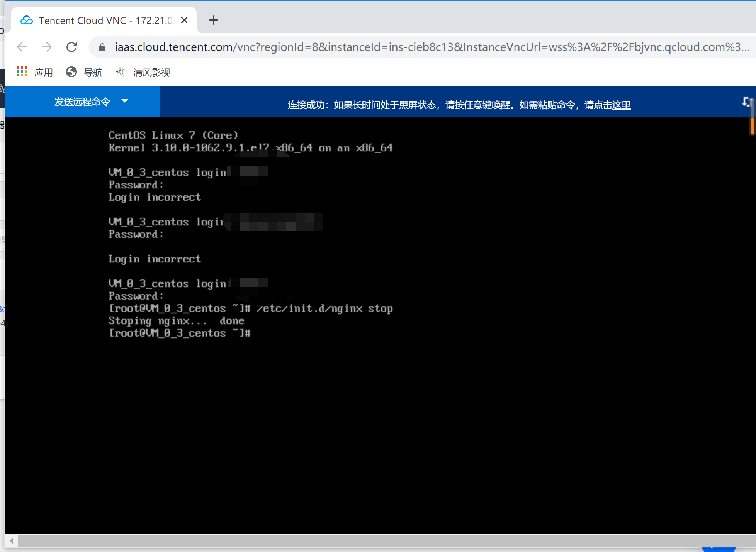
Task: Expand the 发送远程命令 dropdown
Action: 82,102
